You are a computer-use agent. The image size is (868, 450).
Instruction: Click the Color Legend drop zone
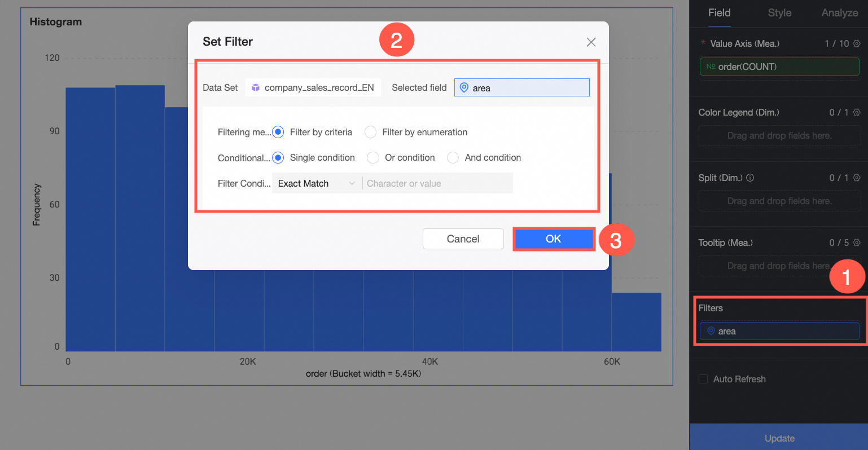(779, 136)
